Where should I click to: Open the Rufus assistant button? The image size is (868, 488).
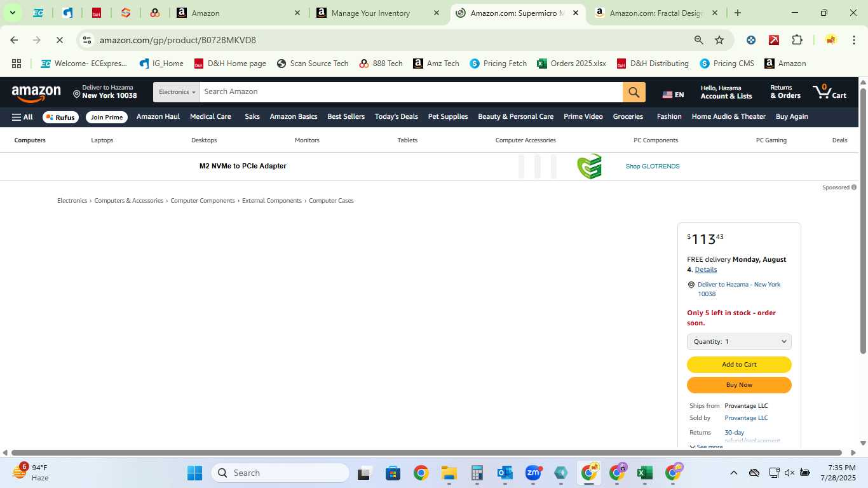[60, 117]
